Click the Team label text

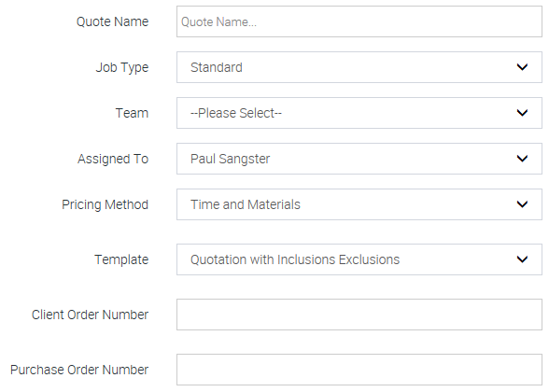[x=132, y=113]
